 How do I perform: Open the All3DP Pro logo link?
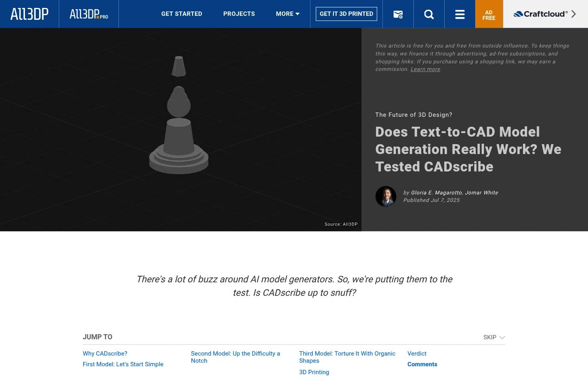click(x=89, y=14)
